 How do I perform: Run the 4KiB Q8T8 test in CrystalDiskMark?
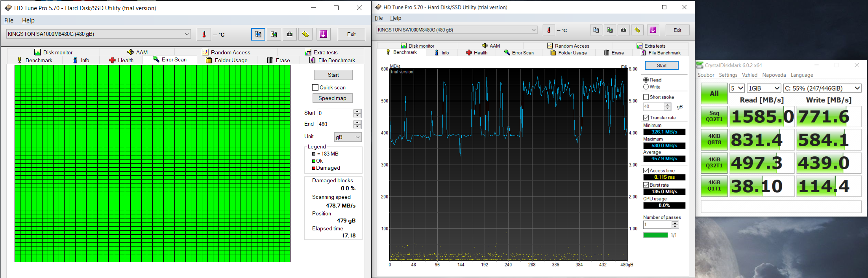pos(714,139)
